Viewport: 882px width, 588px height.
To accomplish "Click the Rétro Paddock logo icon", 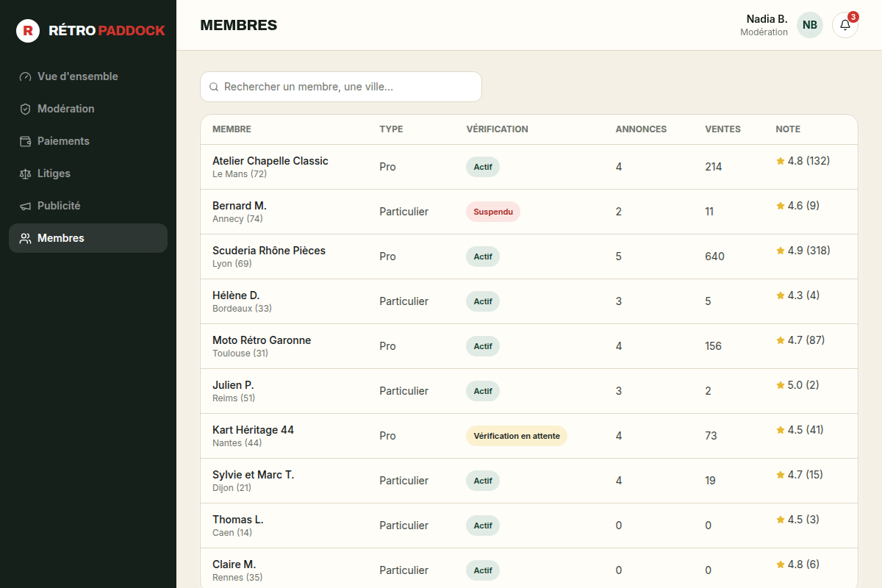I will click(28, 31).
